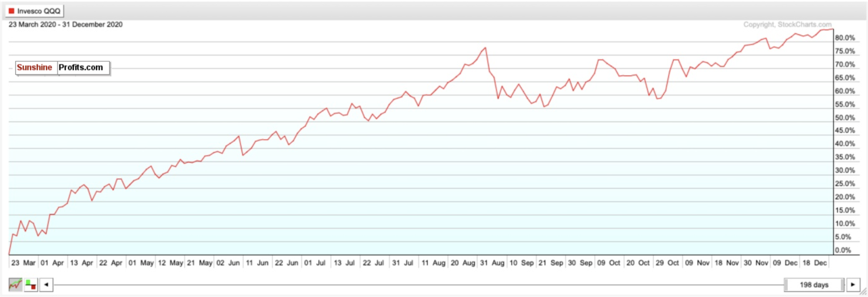Click the 75.0% axis label
The width and height of the screenshot is (868, 297).
tap(845, 51)
